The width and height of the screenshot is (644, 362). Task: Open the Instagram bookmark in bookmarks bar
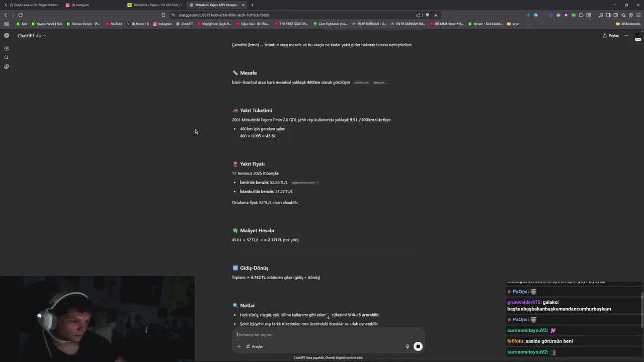[x=162, y=24]
